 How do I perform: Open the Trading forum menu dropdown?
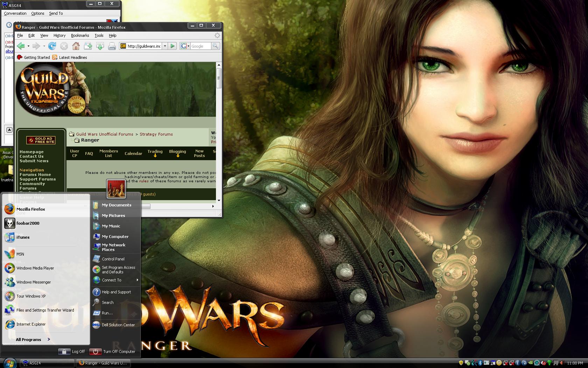tap(155, 153)
